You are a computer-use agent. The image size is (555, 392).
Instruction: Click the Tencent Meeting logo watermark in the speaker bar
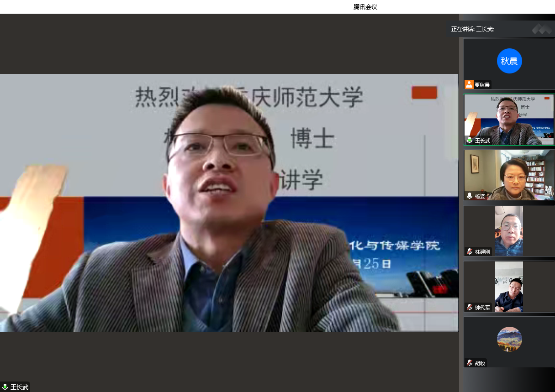(x=542, y=29)
